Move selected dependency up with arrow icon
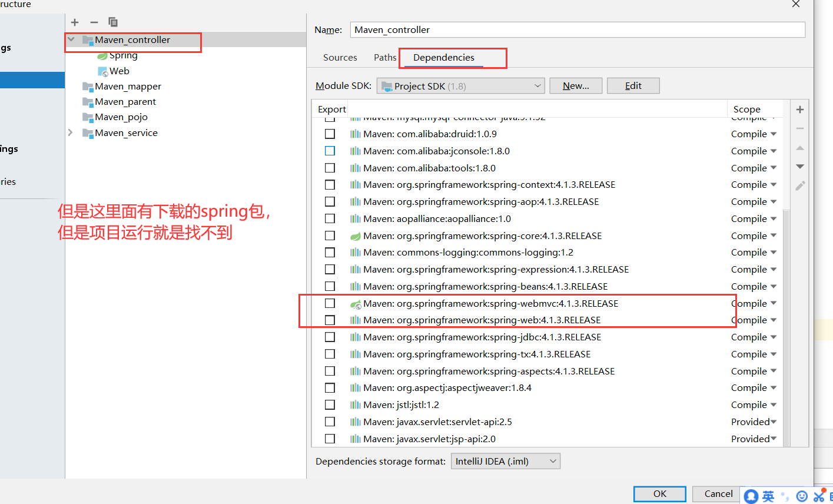Image resolution: width=833 pixels, height=504 pixels. [800, 148]
